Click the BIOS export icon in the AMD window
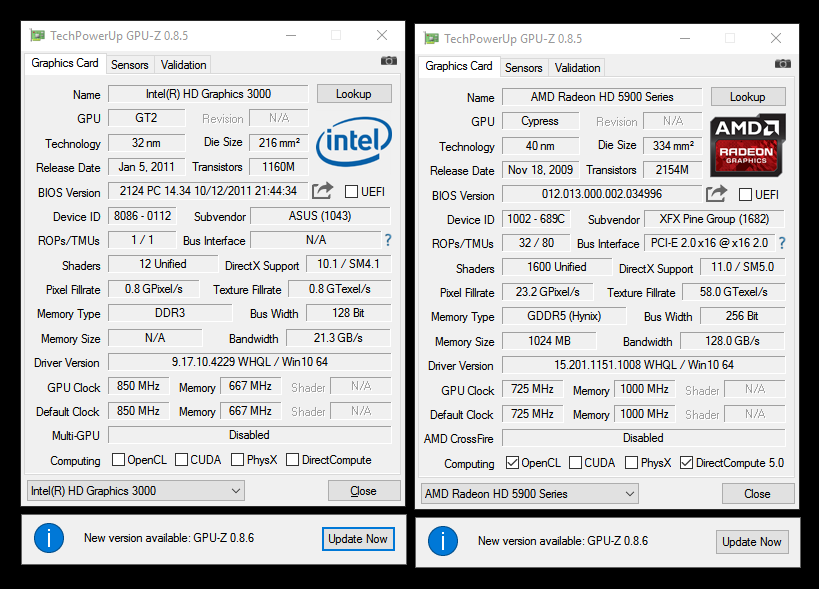This screenshot has width=819, height=589. [x=716, y=194]
